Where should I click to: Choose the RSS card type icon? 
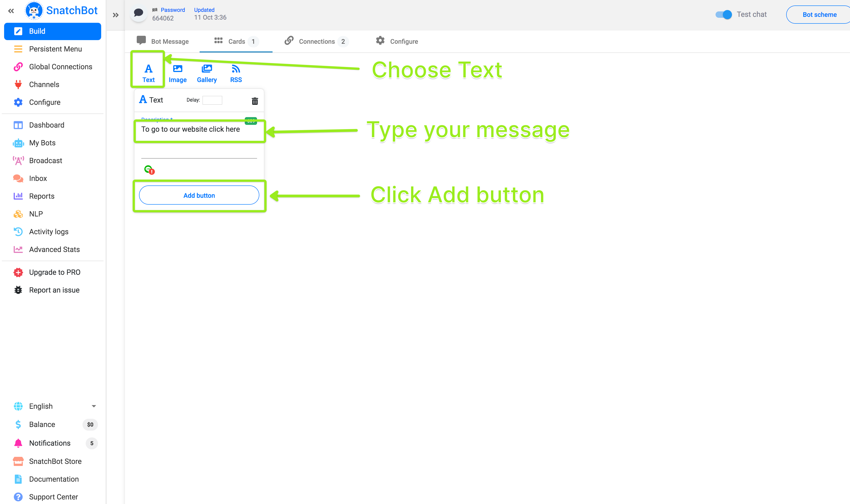[x=236, y=73]
